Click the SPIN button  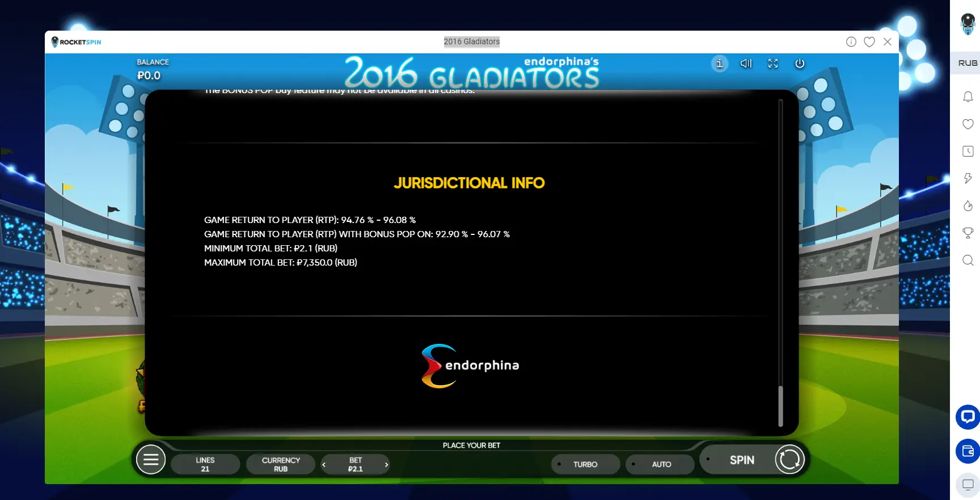point(742,460)
